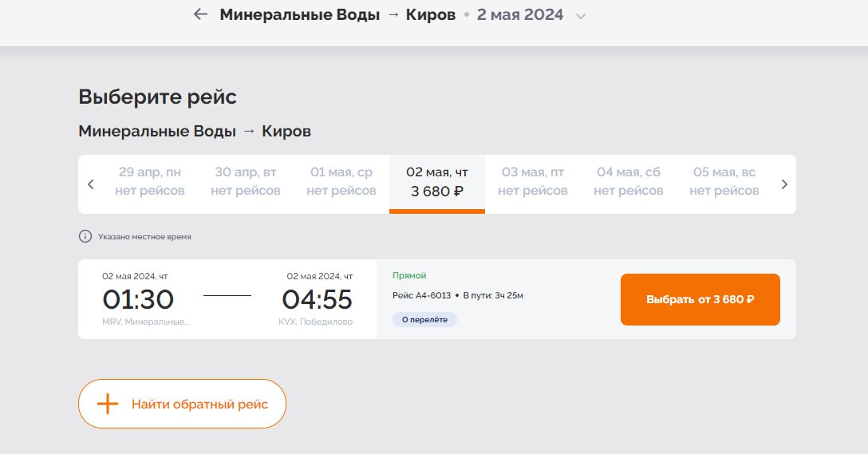Open the 2 мая 2024 date in header
The height and width of the screenshot is (454, 868).
(x=520, y=14)
